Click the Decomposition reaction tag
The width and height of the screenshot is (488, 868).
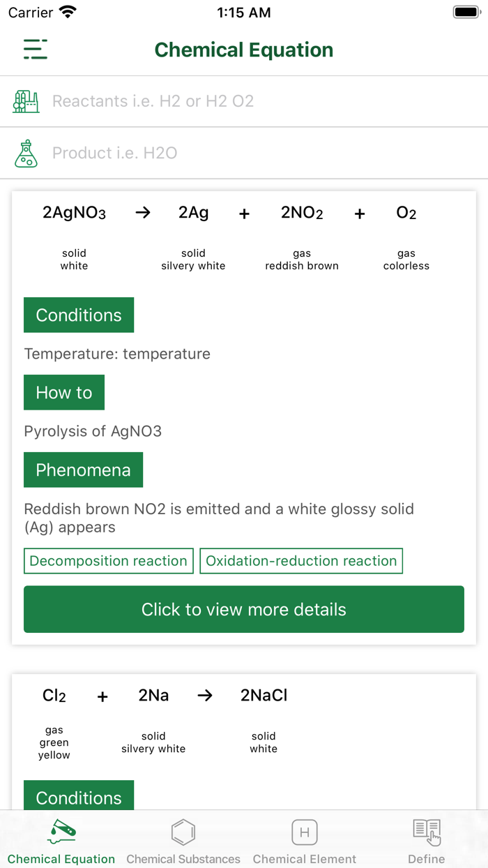(x=108, y=560)
